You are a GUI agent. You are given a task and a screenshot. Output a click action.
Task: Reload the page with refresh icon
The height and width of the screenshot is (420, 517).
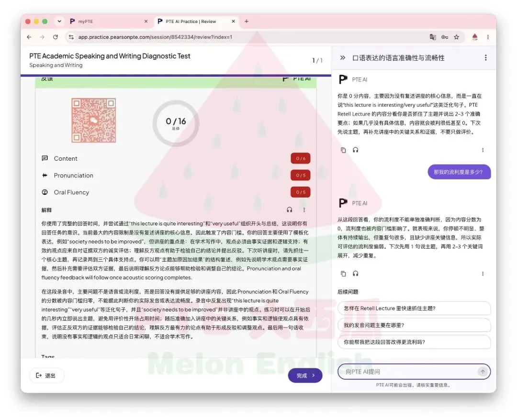[x=56, y=37]
